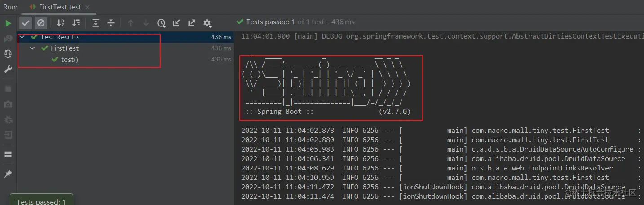This screenshot has height=205, width=644.
Task: Go to previous failed test arrow
Action: click(131, 23)
